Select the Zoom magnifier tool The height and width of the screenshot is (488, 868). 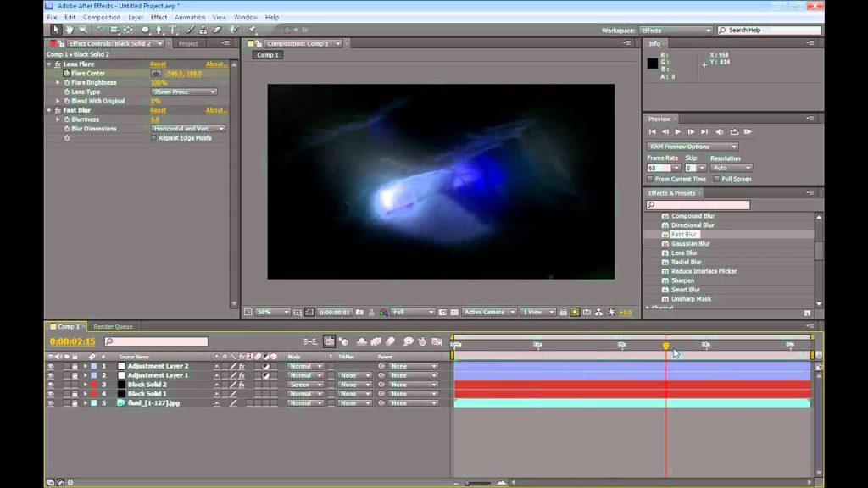pyautogui.click(x=83, y=30)
